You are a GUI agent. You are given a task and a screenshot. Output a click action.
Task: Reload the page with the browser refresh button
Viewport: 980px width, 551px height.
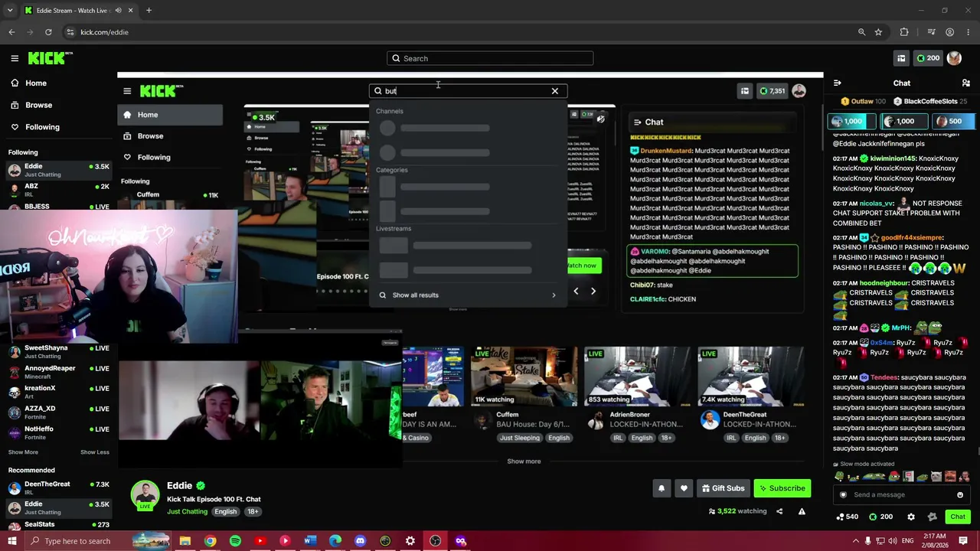tap(48, 32)
